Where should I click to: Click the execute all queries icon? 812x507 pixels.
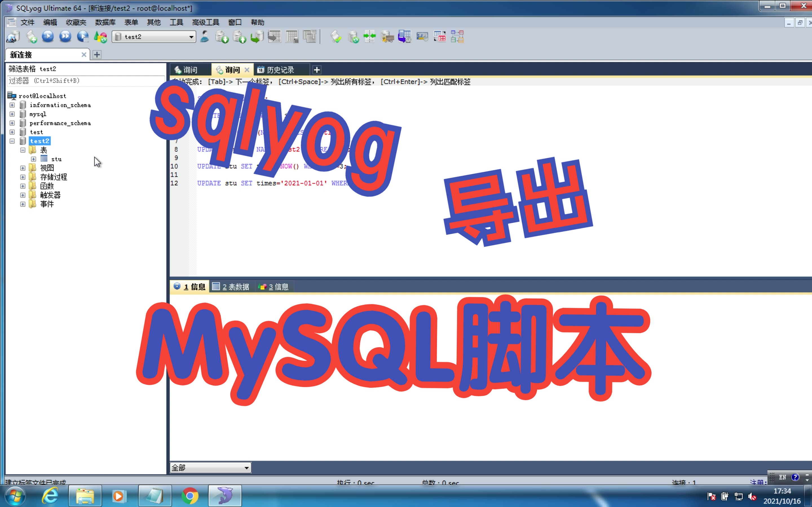click(x=65, y=36)
